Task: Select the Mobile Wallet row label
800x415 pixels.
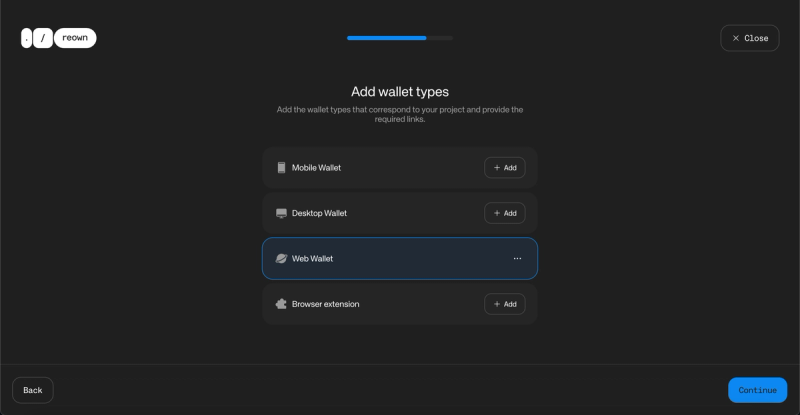Action: pyautogui.click(x=316, y=168)
